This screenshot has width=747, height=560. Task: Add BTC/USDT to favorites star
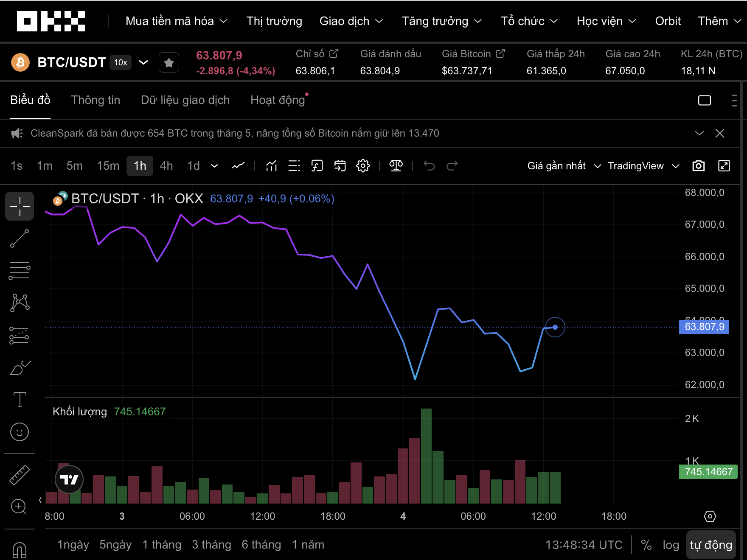[x=169, y=63]
